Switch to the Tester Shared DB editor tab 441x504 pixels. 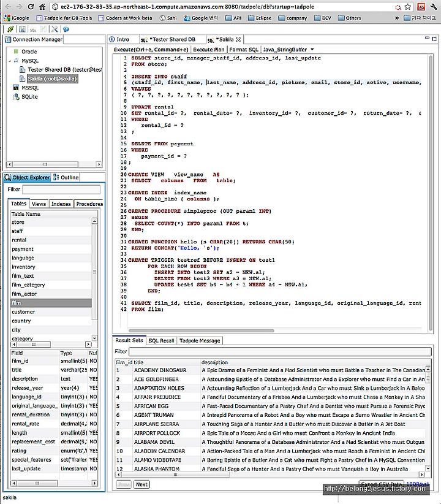click(x=168, y=39)
